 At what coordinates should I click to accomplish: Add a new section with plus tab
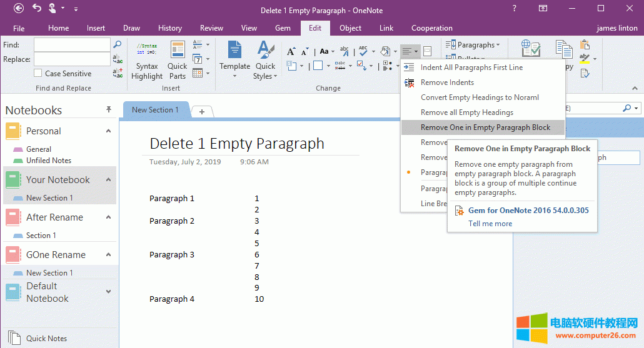201,111
